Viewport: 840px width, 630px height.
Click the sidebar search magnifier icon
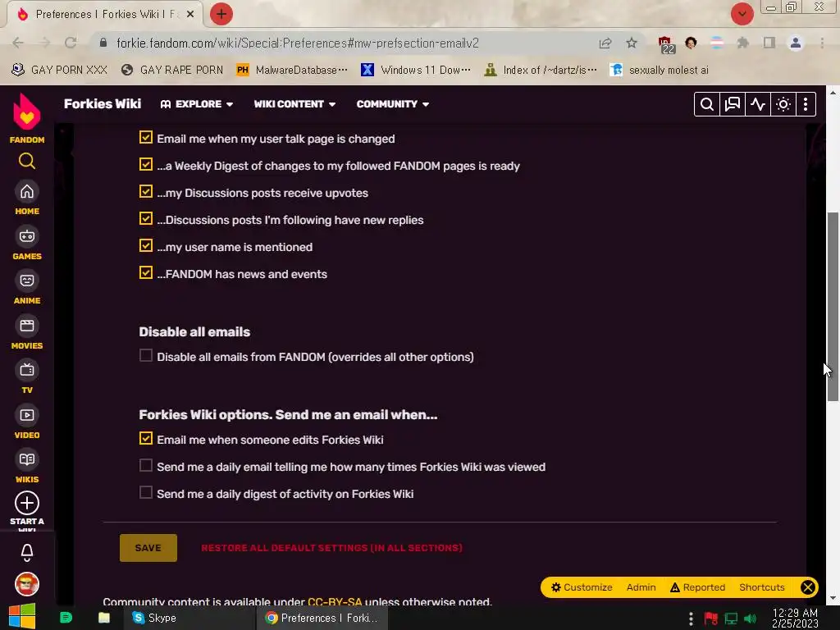(x=27, y=161)
